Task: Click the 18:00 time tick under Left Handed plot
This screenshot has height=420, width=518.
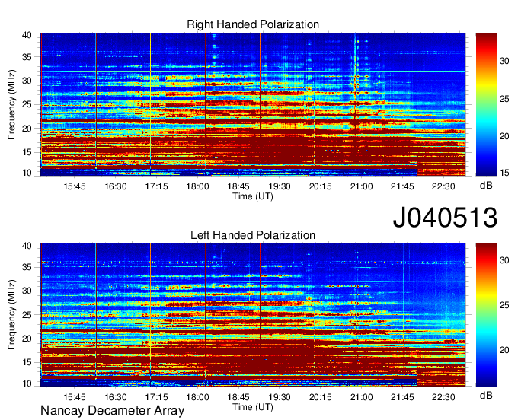Action: coord(197,397)
